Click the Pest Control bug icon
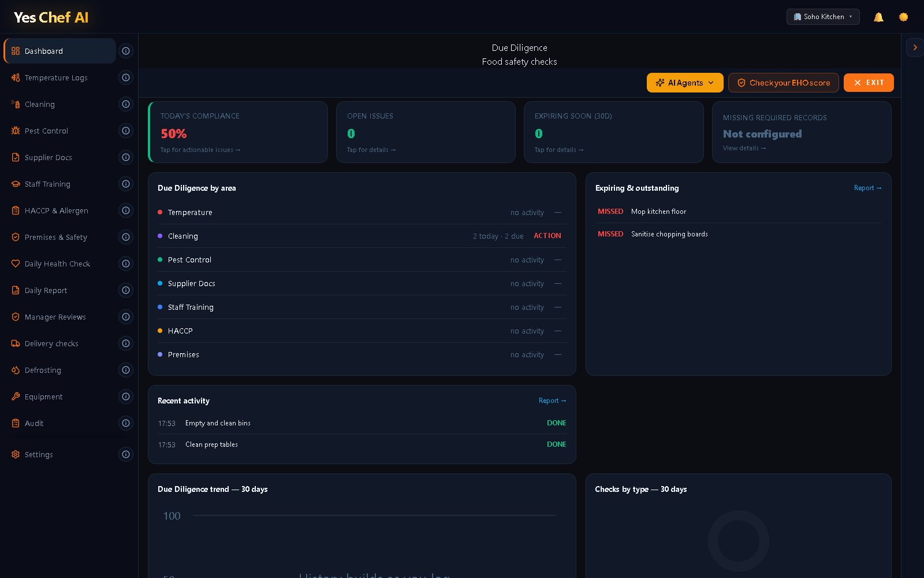The image size is (924, 578). tap(16, 131)
